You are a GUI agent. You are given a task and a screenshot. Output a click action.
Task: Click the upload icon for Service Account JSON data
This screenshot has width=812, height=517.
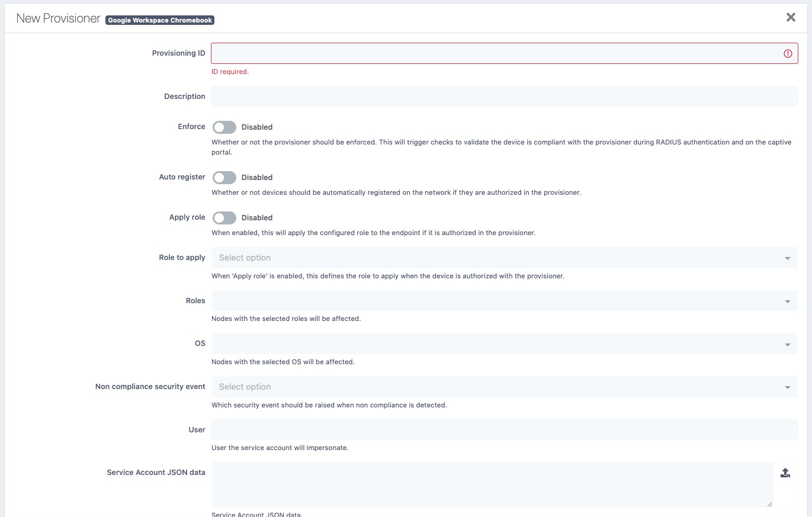pos(785,472)
